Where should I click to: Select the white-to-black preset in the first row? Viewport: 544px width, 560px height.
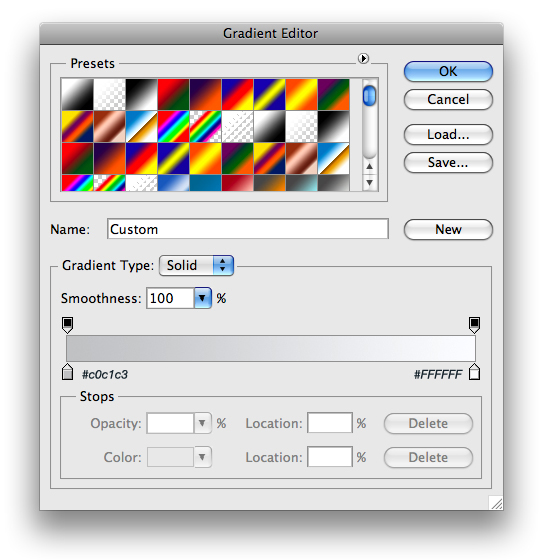(x=77, y=94)
